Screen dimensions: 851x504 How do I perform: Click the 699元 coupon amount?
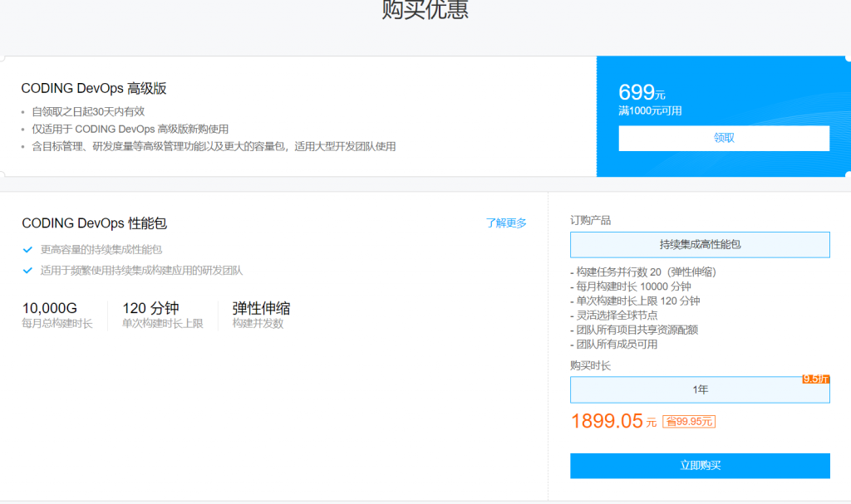[642, 92]
